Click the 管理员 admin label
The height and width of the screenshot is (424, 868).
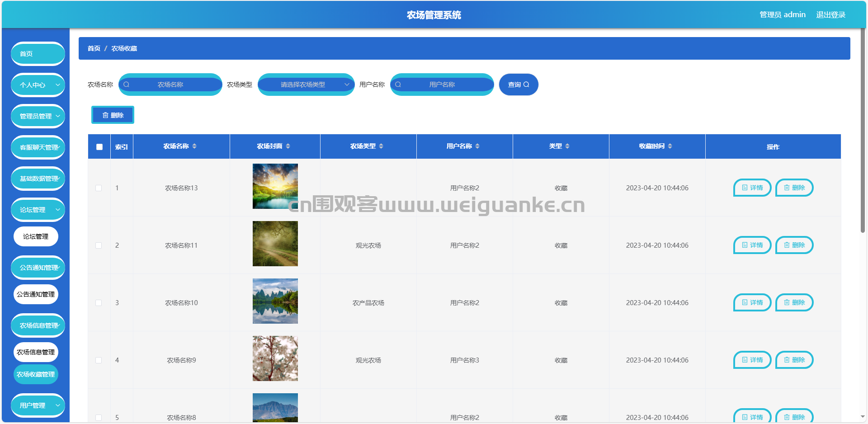(x=783, y=15)
